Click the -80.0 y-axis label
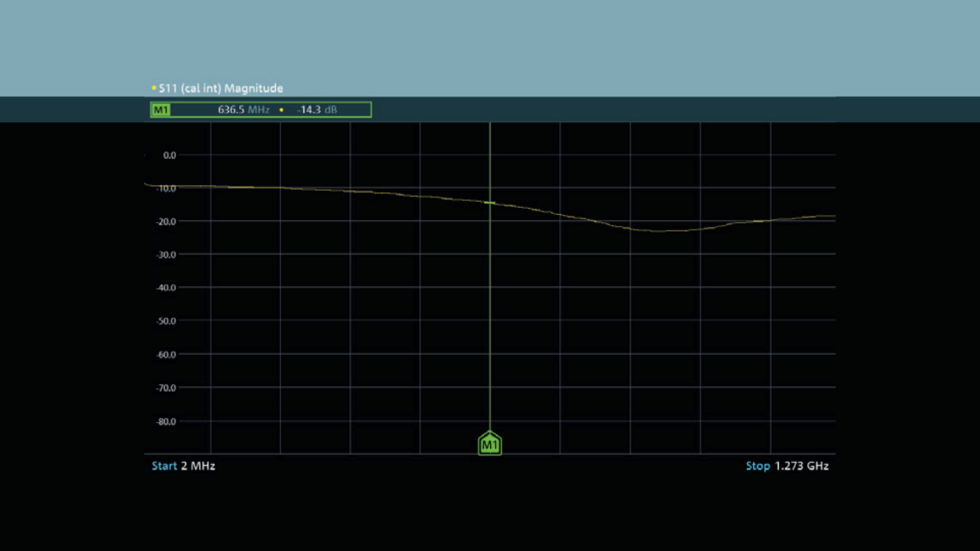The image size is (980, 551). 168,422
